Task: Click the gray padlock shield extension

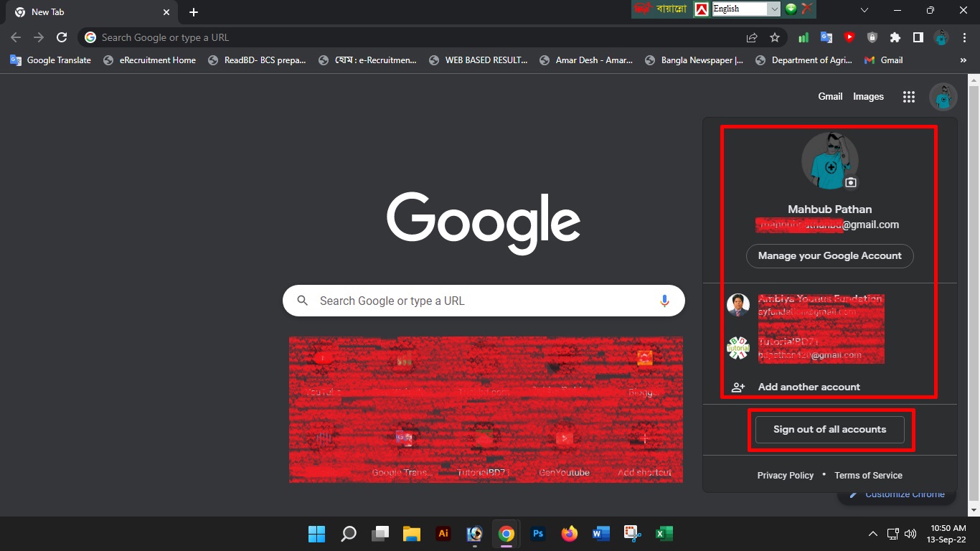Action: [x=872, y=37]
